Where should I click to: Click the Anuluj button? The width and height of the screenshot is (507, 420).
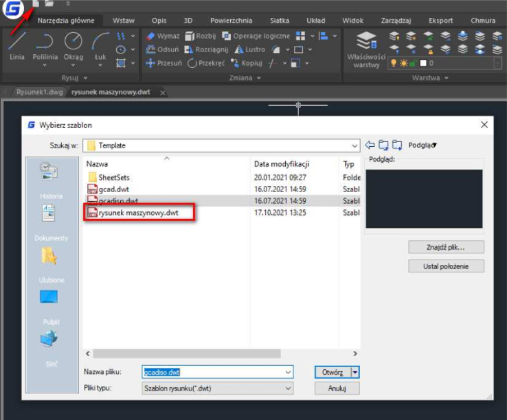tap(337, 388)
